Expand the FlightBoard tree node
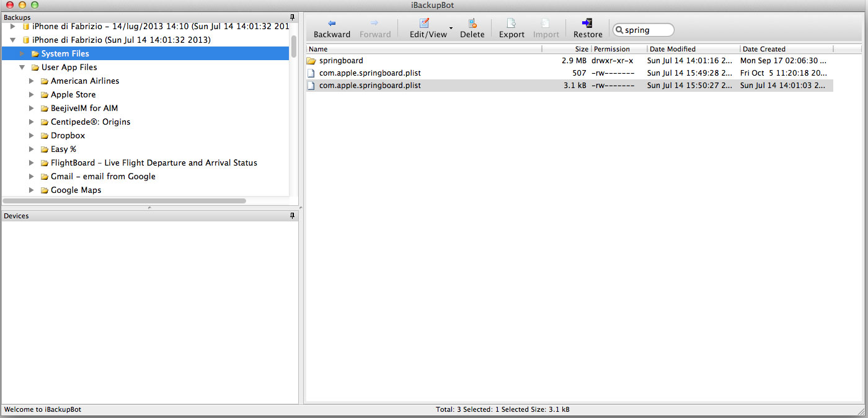This screenshot has height=418, width=868. [32, 162]
